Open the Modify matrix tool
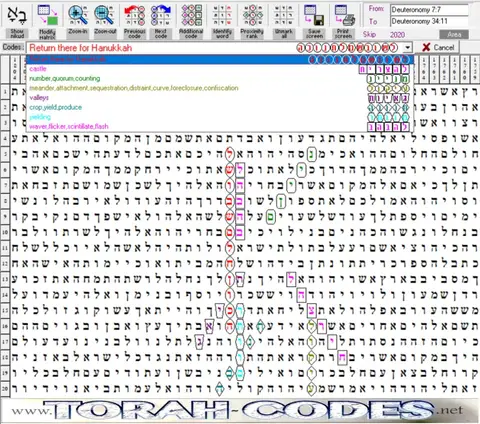 pyautogui.click(x=47, y=15)
